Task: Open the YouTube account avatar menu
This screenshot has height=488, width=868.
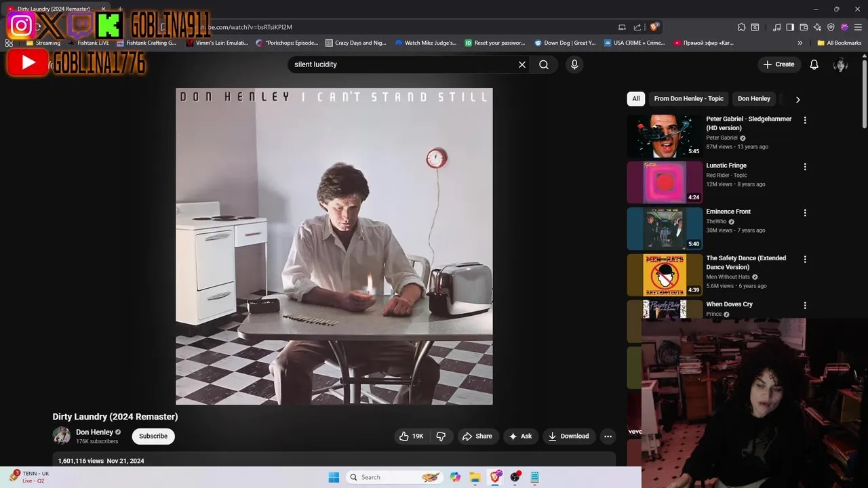Action: click(841, 64)
